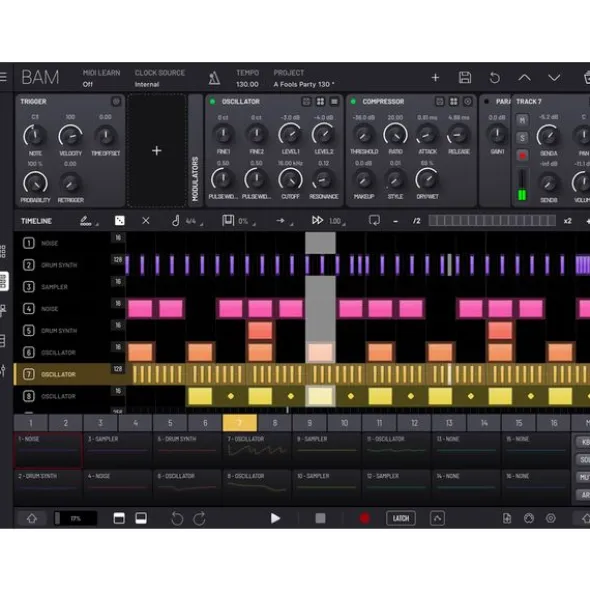
Task: Show top panel layout icon
Action: tap(119, 518)
